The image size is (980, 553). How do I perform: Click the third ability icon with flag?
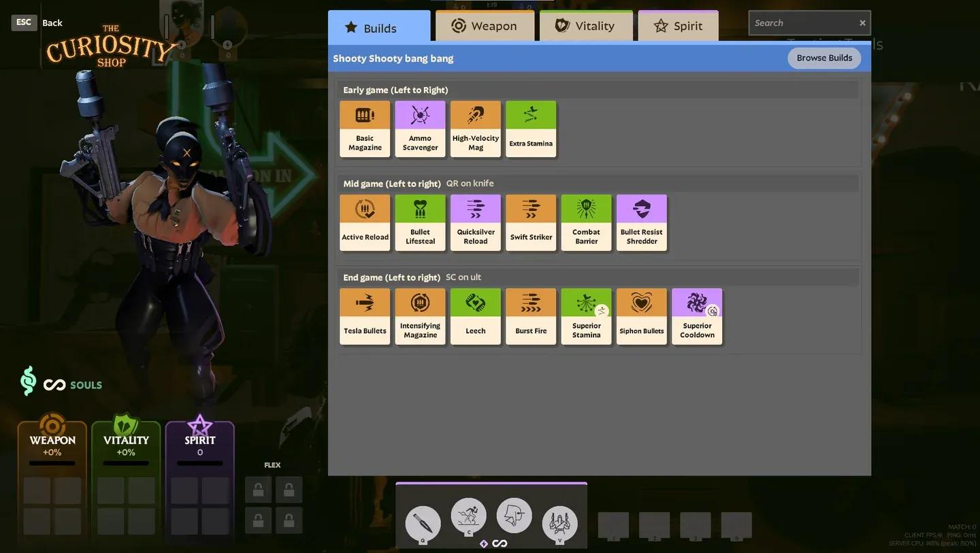pos(514,516)
